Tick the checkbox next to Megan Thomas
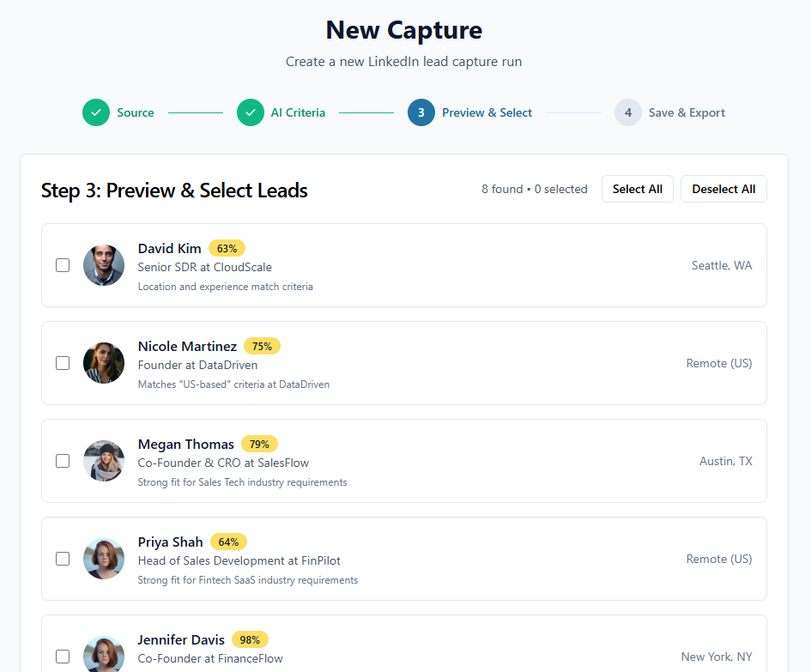Image resolution: width=811 pixels, height=672 pixels. pyautogui.click(x=63, y=461)
